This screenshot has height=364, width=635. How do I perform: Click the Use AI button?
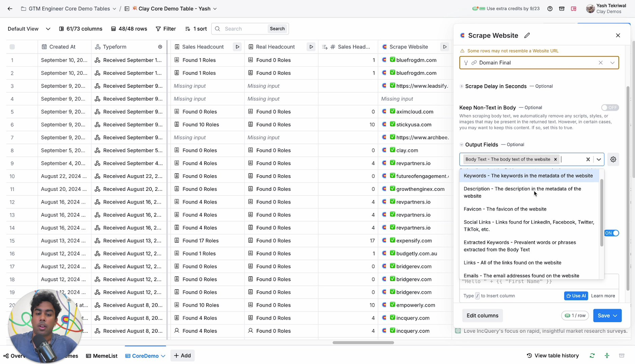coord(576,296)
